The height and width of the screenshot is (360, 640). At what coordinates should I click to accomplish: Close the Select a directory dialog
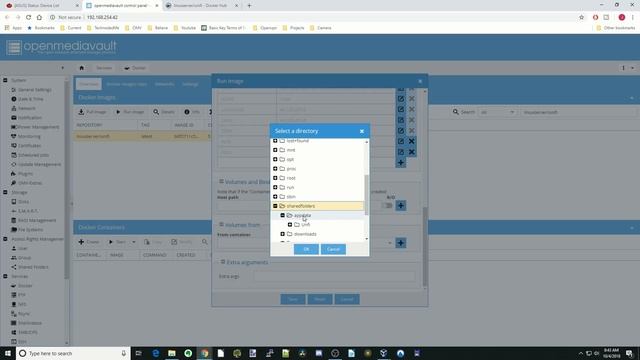362,131
